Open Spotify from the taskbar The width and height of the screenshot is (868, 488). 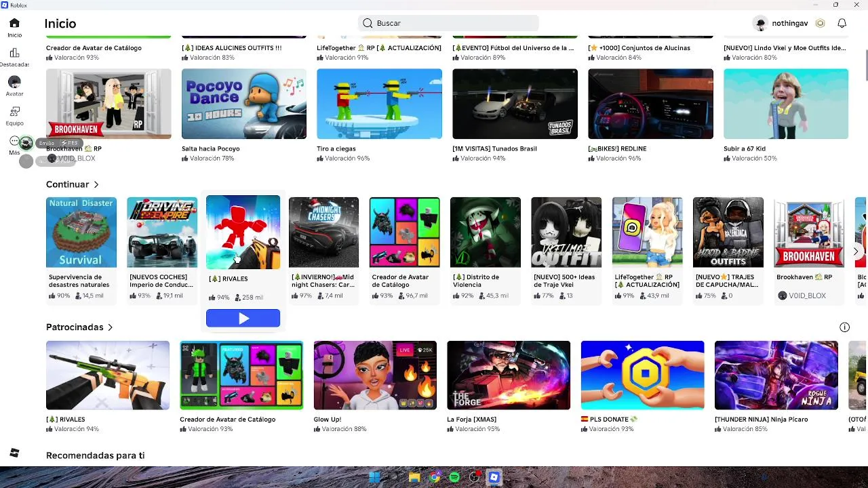454,477
